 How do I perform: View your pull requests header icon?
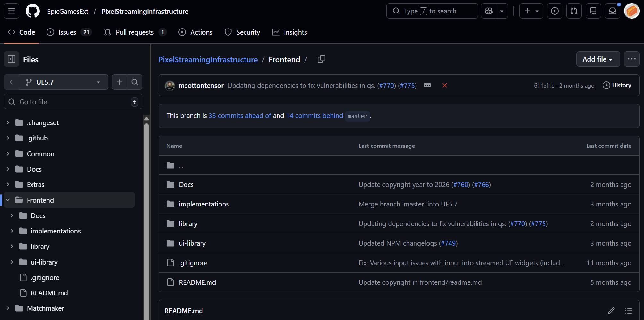tap(574, 11)
